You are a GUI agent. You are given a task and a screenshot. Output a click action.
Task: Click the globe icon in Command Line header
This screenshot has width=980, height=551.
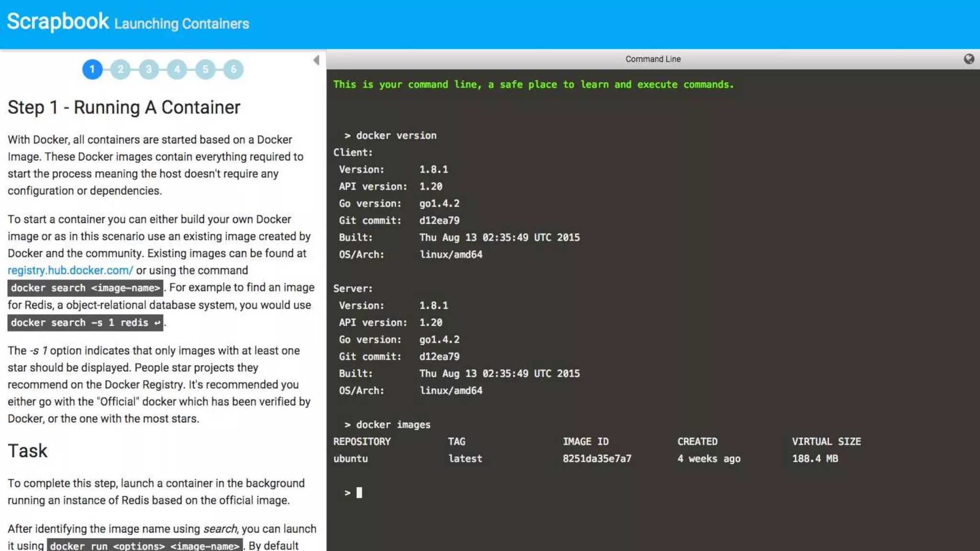coord(969,59)
